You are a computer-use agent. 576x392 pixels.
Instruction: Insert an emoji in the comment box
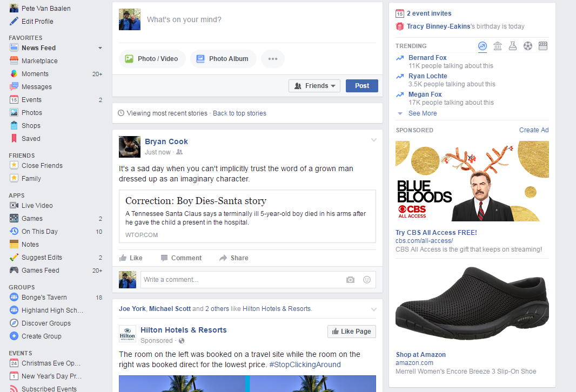click(x=366, y=280)
